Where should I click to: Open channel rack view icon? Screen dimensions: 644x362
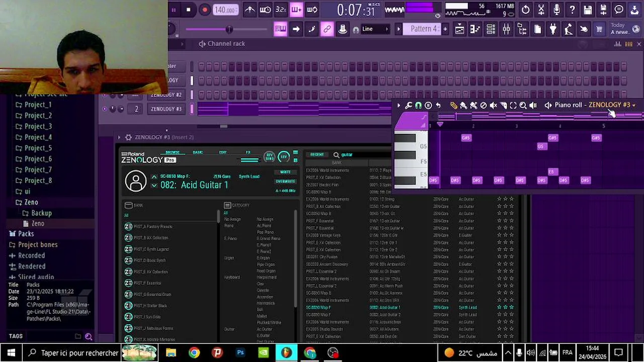491,29
